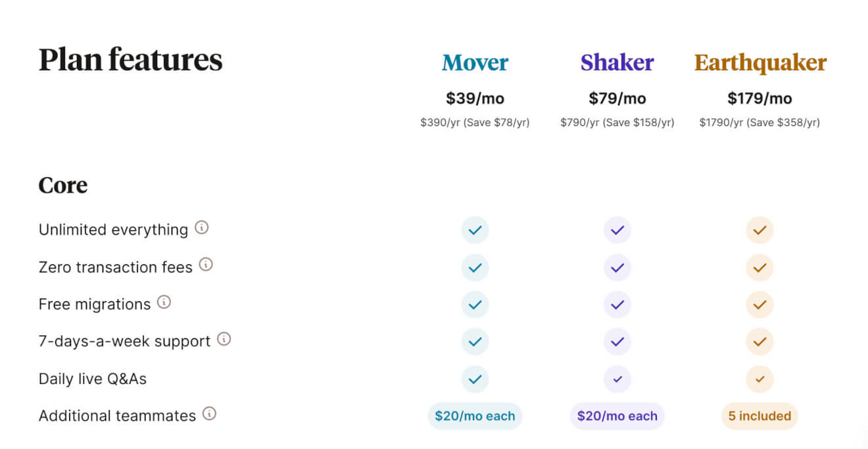The image size is (868, 449).
Task: Click the Mover $20/mo each badge
Action: (x=475, y=416)
